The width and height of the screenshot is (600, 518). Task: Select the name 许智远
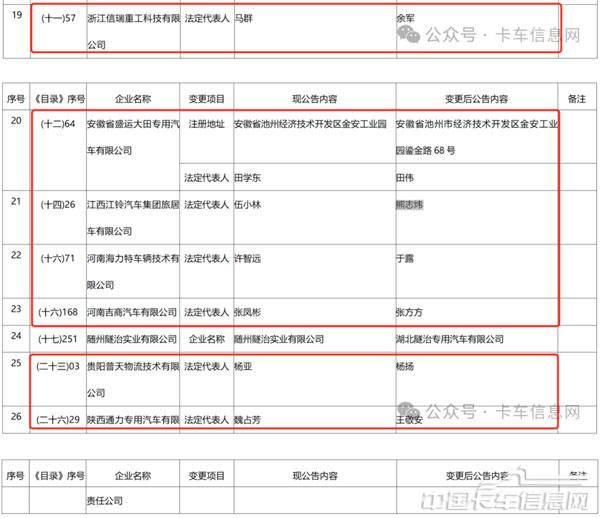tap(248, 259)
